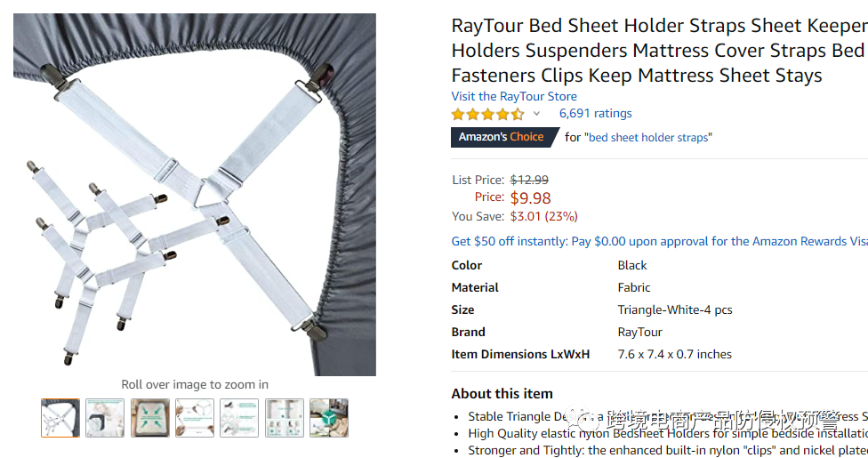This screenshot has width=868, height=458.
Task: Select the sleeping woman thumbnail image
Action: click(105, 418)
